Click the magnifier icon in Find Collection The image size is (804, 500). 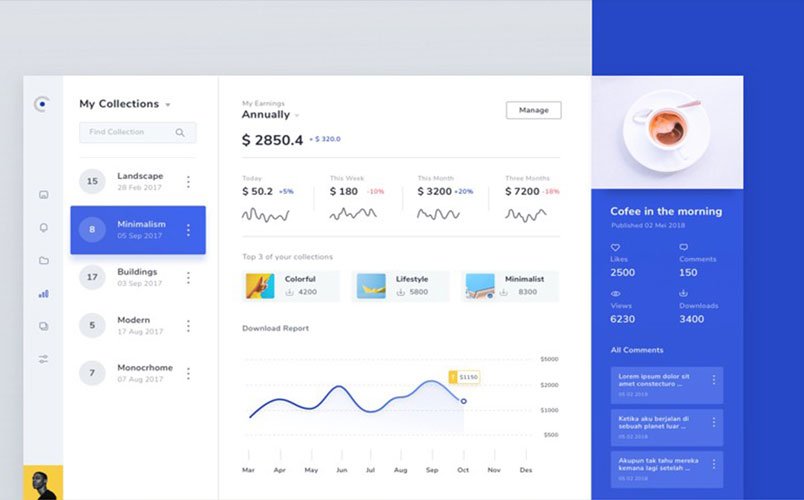180,132
